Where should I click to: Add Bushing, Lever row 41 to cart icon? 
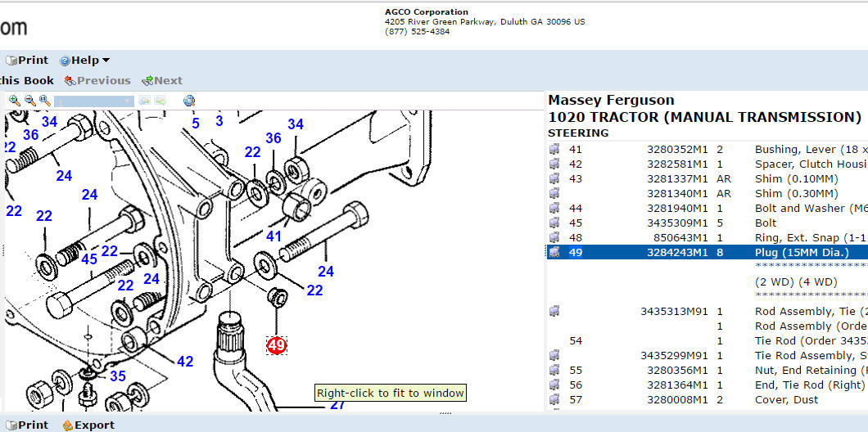point(554,149)
